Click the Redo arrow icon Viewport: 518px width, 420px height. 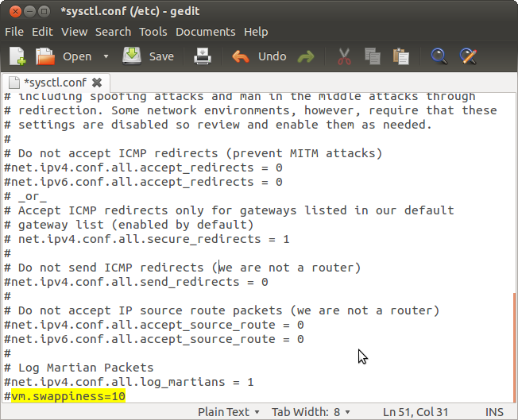pos(305,56)
